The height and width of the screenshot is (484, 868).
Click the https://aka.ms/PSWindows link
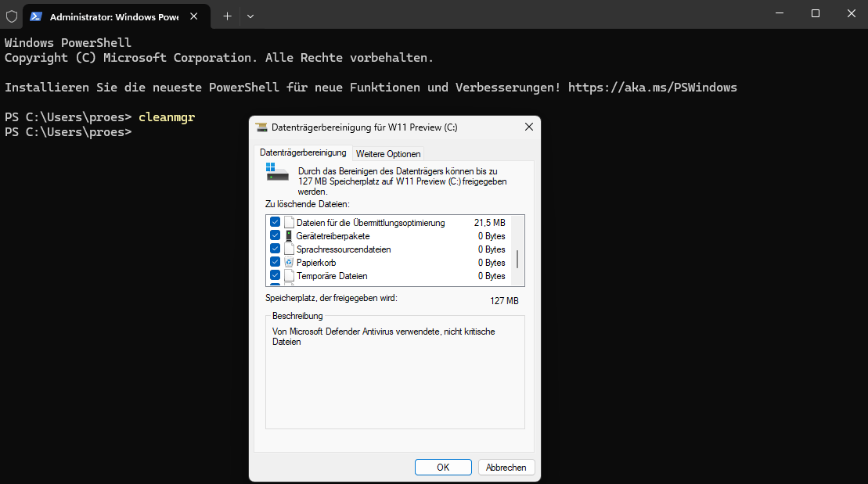tap(652, 88)
